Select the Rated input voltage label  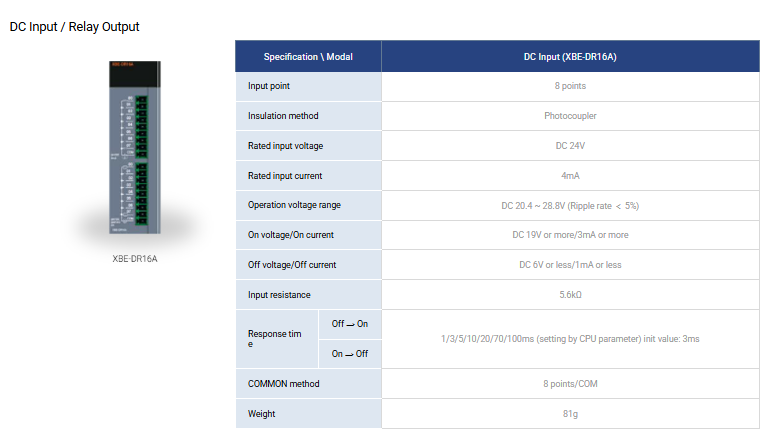(285, 146)
